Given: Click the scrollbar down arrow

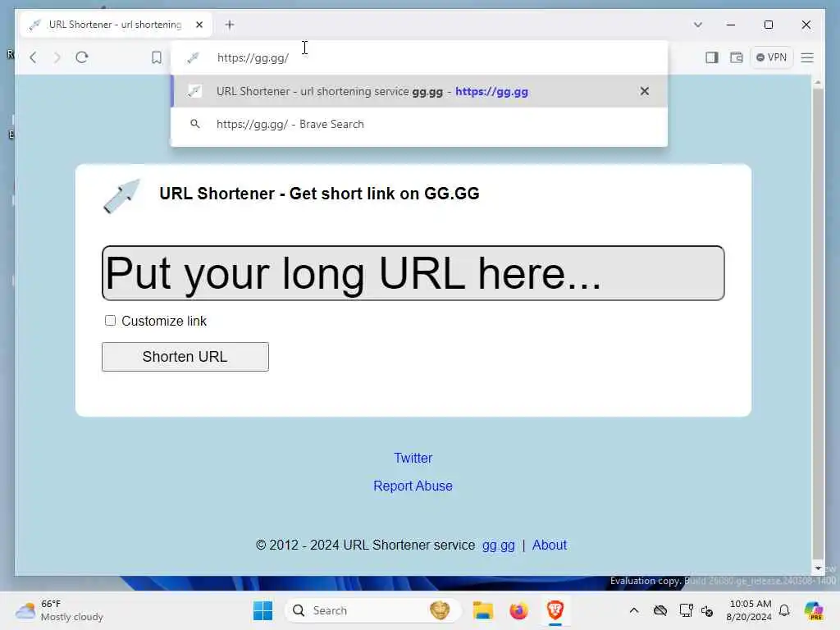Looking at the screenshot, I should (818, 568).
